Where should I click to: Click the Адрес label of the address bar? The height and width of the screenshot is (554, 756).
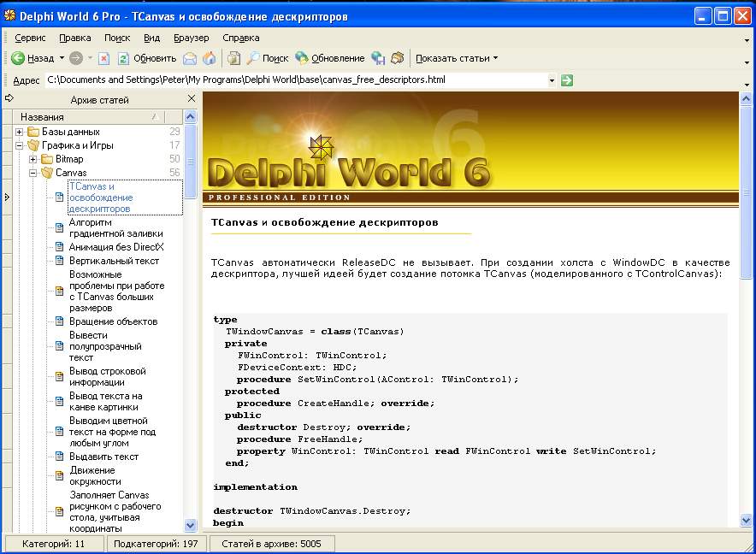tap(26, 80)
